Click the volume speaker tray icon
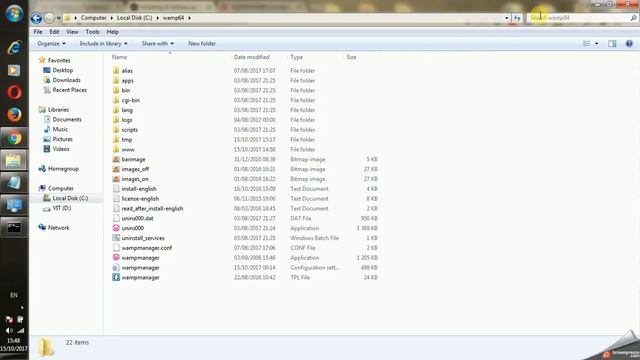640x360 pixels. coord(9,330)
